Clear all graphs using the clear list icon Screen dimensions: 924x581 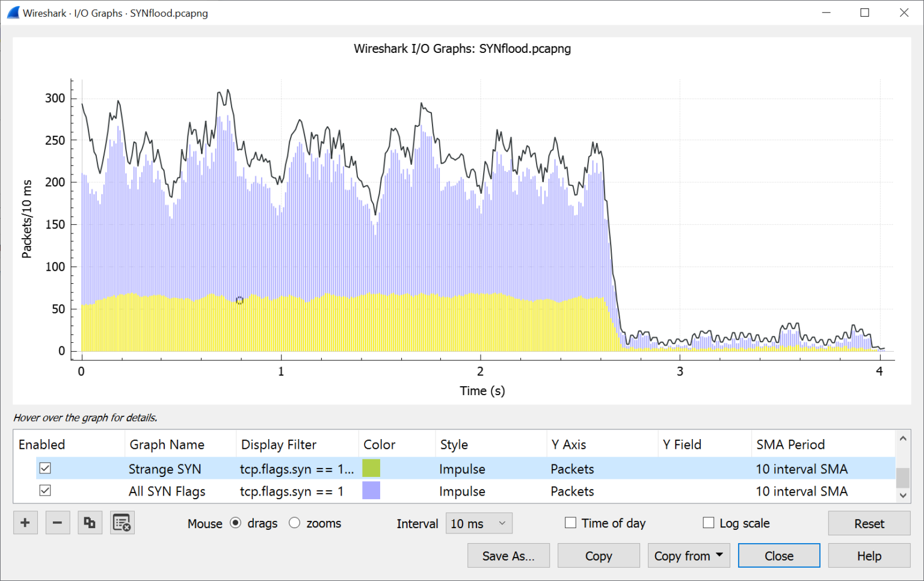[x=122, y=523]
